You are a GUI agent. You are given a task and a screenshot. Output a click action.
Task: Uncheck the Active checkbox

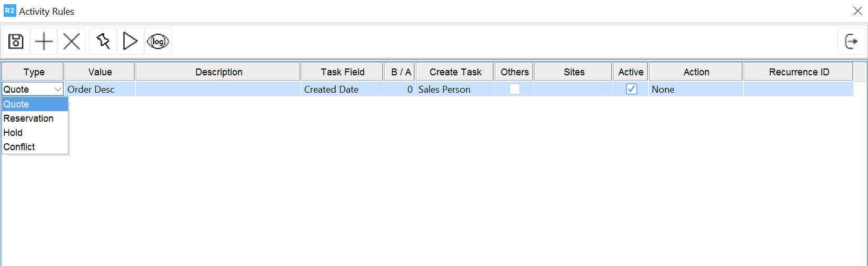631,89
